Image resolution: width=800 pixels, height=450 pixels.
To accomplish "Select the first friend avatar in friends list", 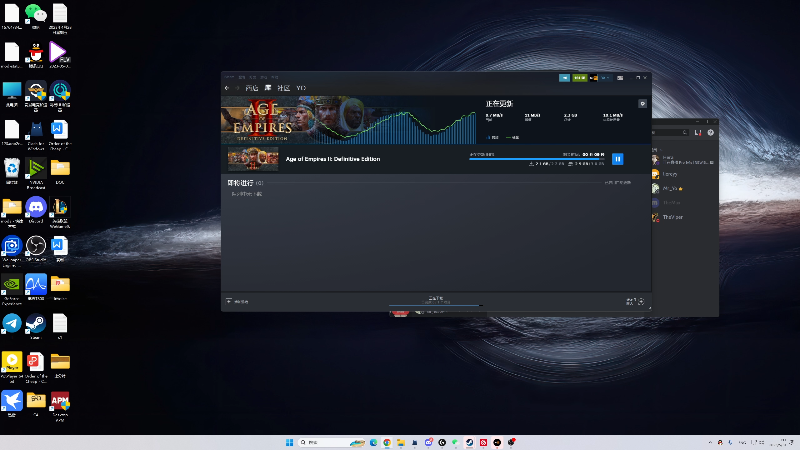I will (x=655, y=160).
